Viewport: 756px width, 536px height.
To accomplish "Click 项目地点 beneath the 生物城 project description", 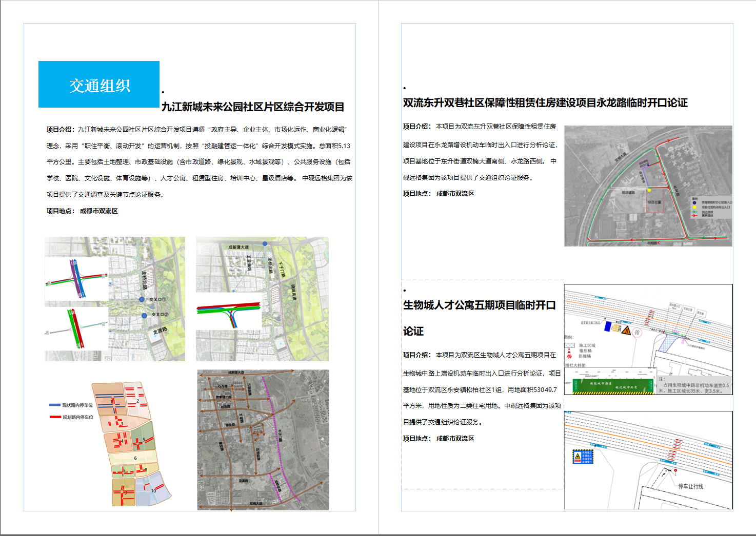I will [439, 439].
